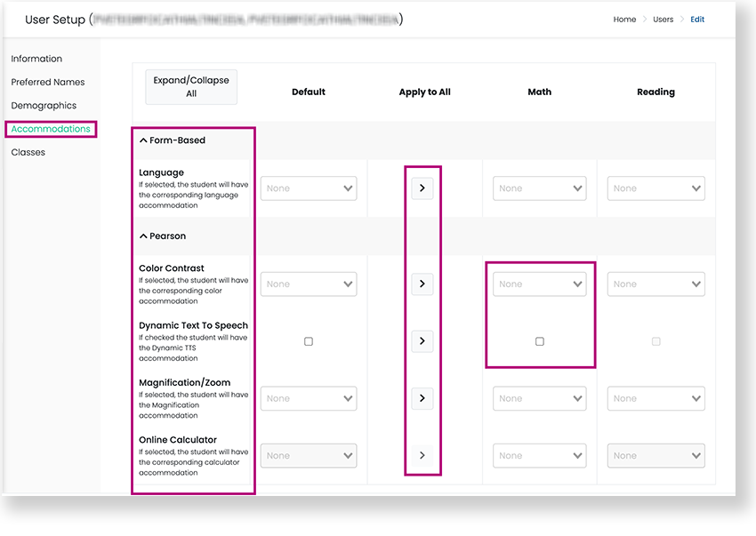The image size is (756, 536).
Task: Open Default Color Contrast dropdown
Action: (x=309, y=284)
